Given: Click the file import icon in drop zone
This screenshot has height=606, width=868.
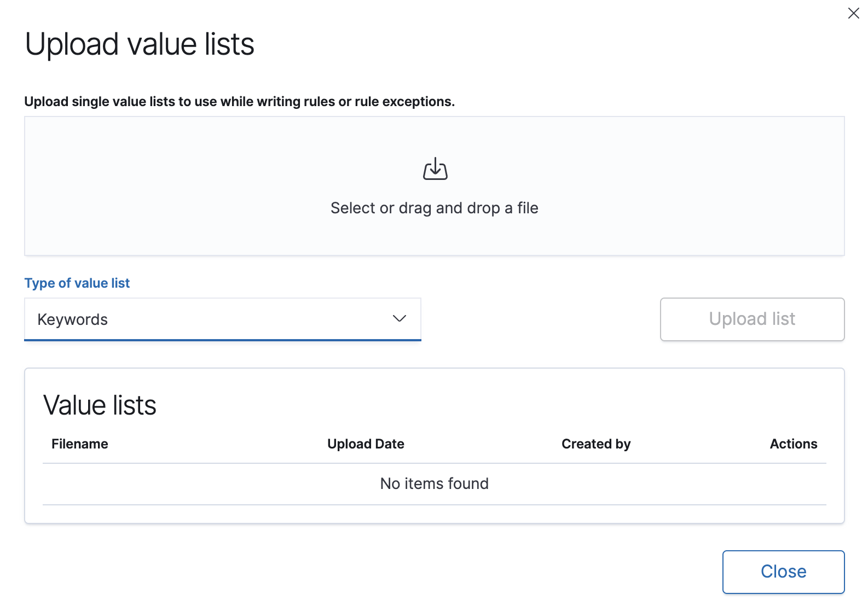Looking at the screenshot, I should click(x=435, y=169).
